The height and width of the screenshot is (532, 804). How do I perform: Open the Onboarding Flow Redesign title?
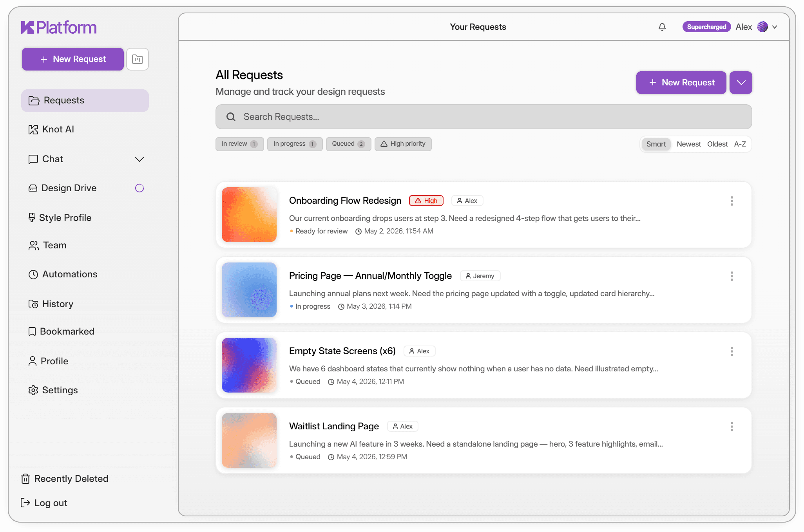click(x=345, y=201)
